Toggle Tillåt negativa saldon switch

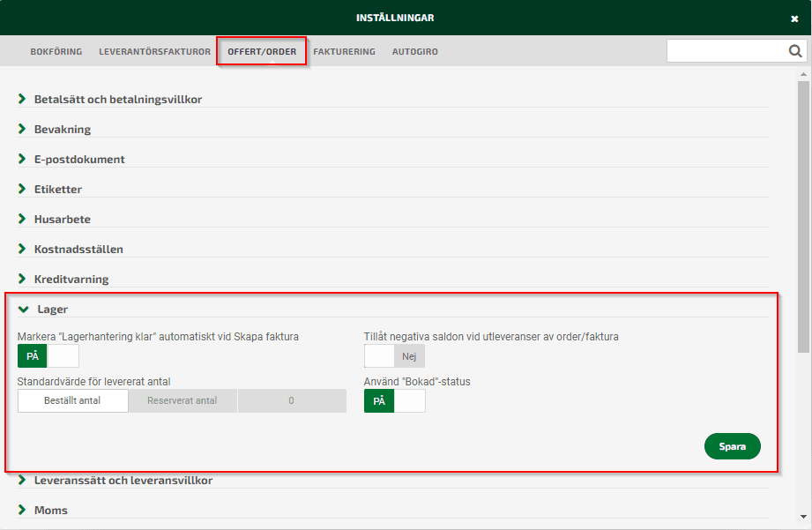point(395,356)
